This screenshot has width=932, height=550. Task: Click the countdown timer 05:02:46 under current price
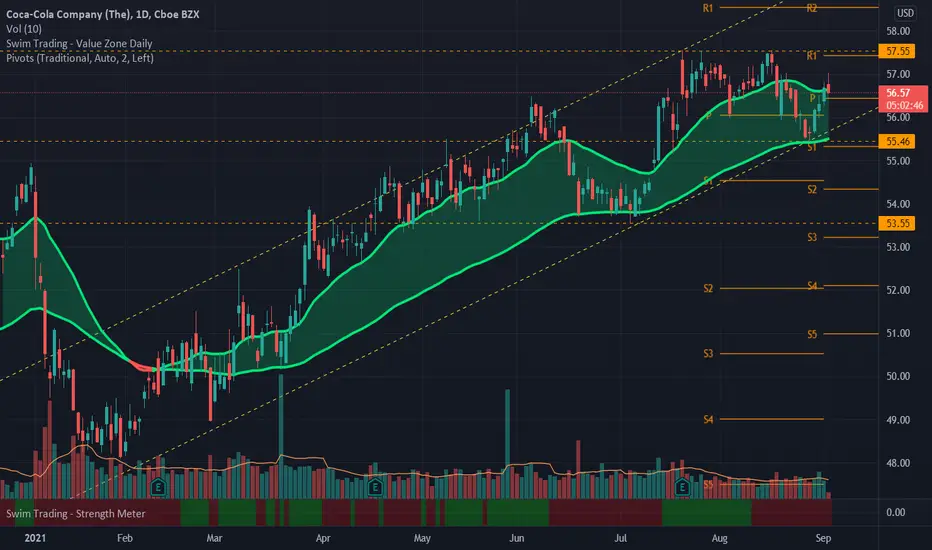coord(904,105)
